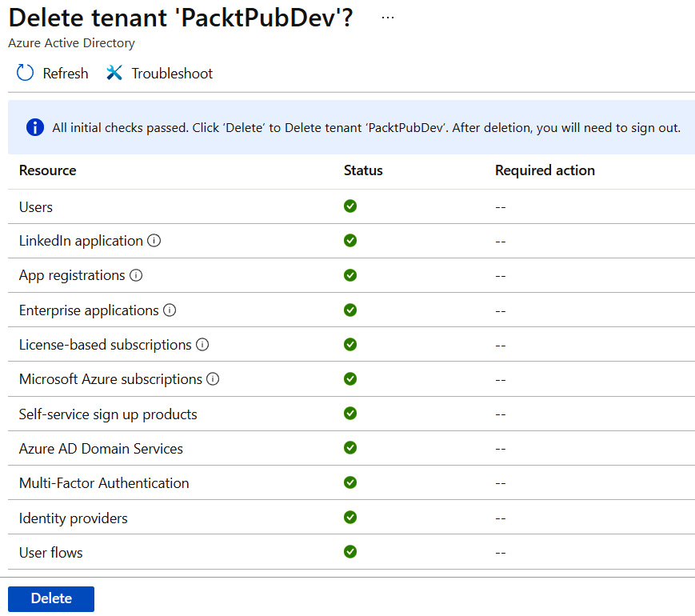Click the Troubleshoot toolbar label
Viewport: 695px width, 616px height.
click(x=172, y=74)
